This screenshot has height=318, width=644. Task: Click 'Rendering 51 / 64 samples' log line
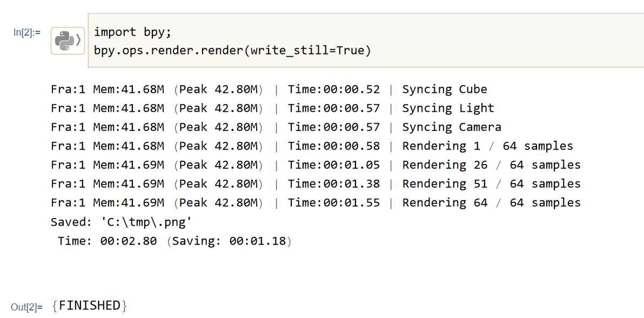point(491,184)
